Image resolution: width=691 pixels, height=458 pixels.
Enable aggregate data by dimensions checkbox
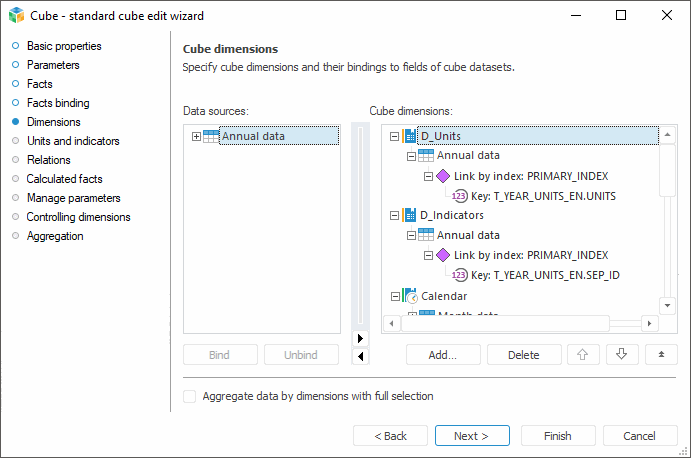pos(190,396)
